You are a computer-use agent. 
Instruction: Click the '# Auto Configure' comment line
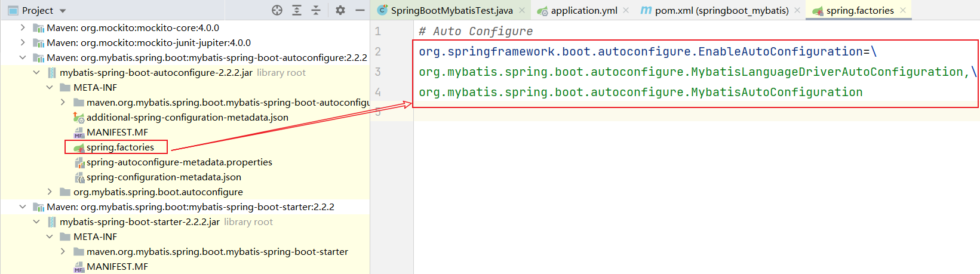click(475, 31)
